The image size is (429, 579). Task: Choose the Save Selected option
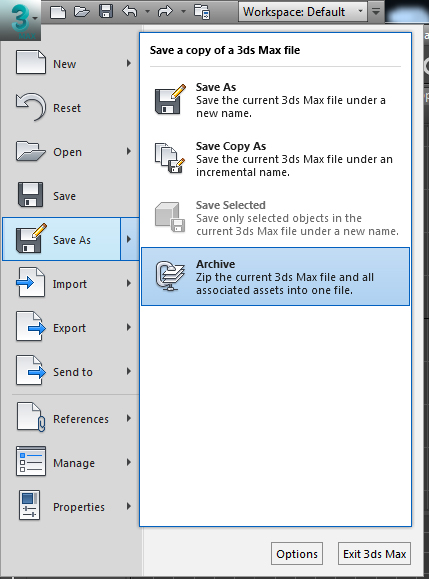[276, 218]
